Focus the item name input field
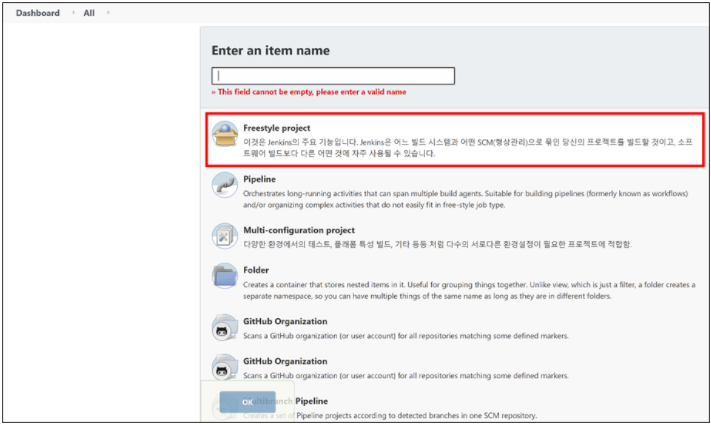Screen dimensions: 711x424 (x=333, y=76)
